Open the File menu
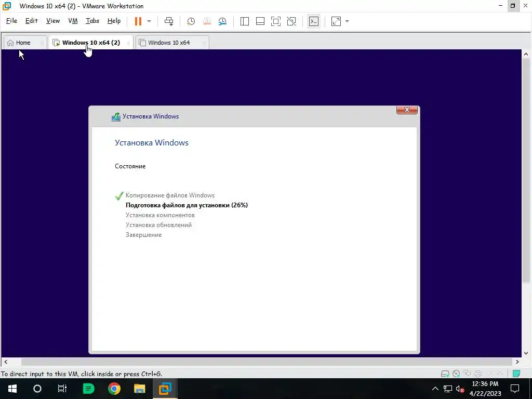The width and height of the screenshot is (532, 399). pos(11,21)
